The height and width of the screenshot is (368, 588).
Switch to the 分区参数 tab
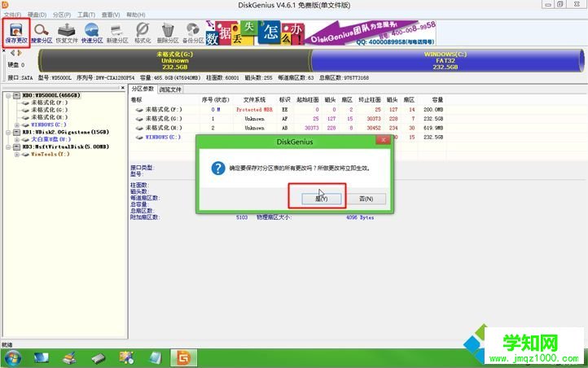(143, 89)
